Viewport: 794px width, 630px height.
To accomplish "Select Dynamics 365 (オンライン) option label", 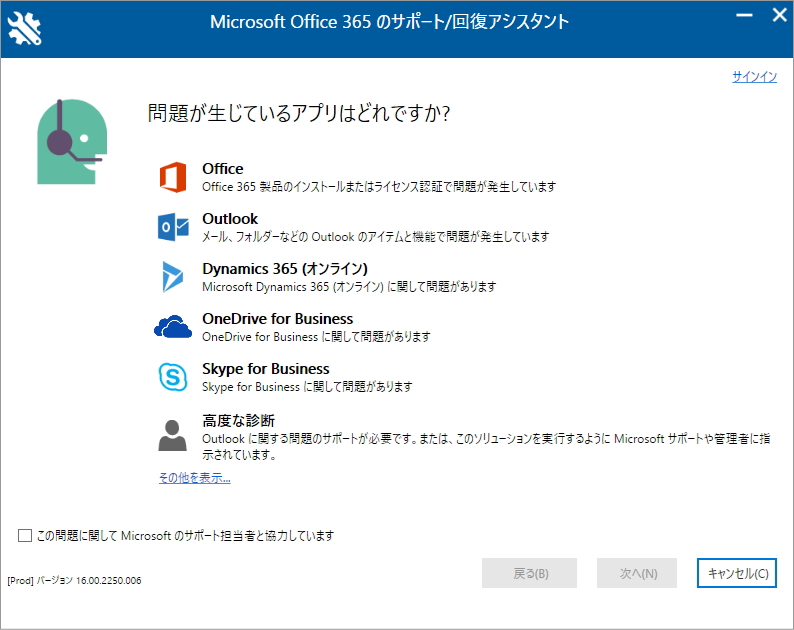I will [x=285, y=269].
